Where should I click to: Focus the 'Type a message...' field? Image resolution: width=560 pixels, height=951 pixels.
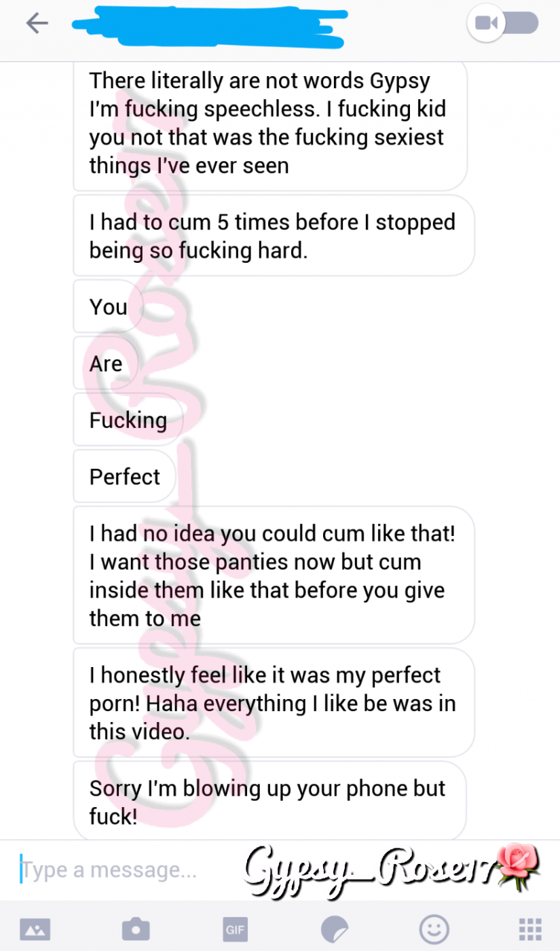point(122,869)
